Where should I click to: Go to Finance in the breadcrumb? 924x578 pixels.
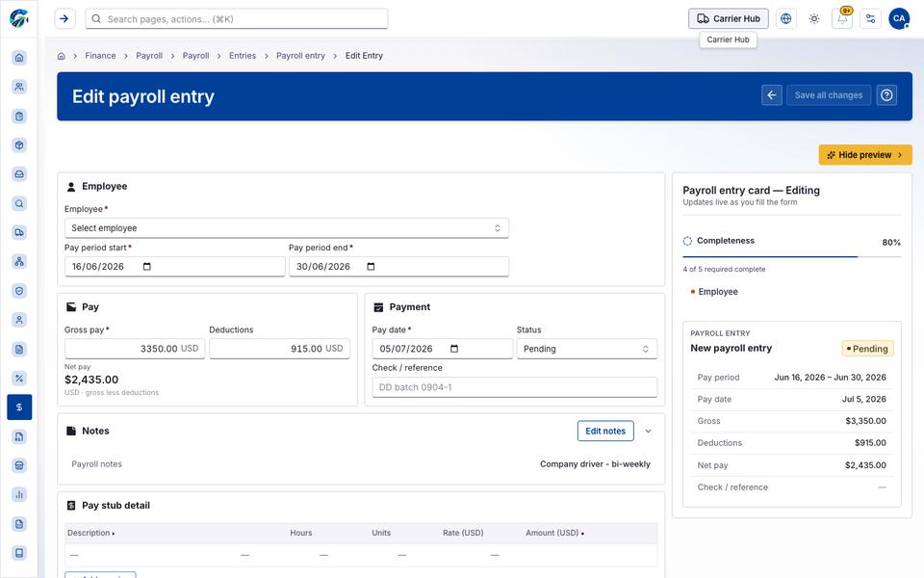[100, 56]
